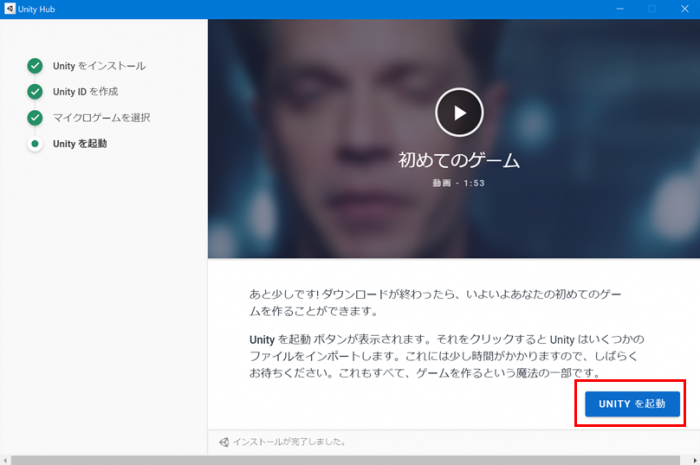Click the UNITY を起動 button
700x465 pixels.
tap(631, 403)
